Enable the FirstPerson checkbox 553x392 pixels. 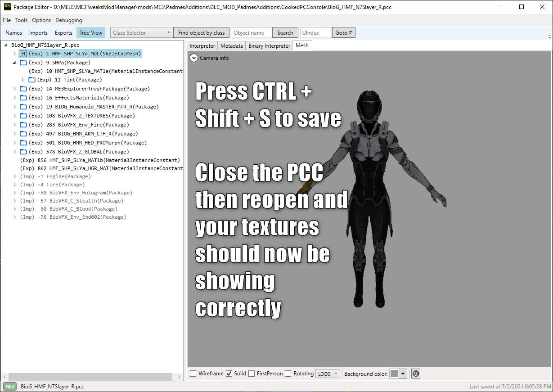pyautogui.click(x=252, y=374)
